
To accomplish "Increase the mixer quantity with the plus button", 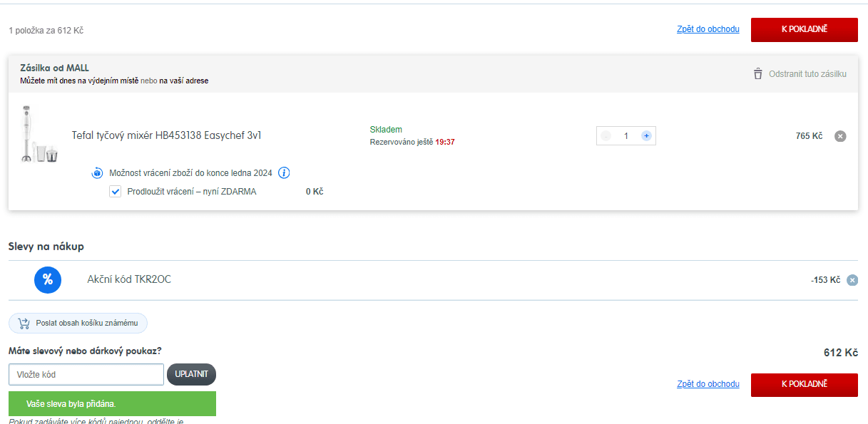I will 646,135.
